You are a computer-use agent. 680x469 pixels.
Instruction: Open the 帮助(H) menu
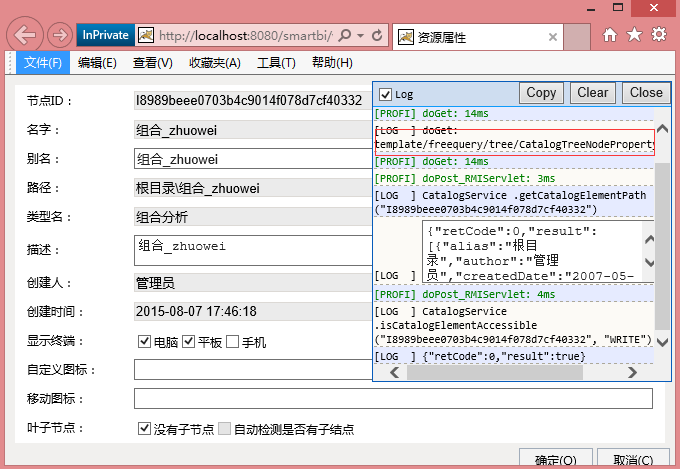(x=332, y=63)
